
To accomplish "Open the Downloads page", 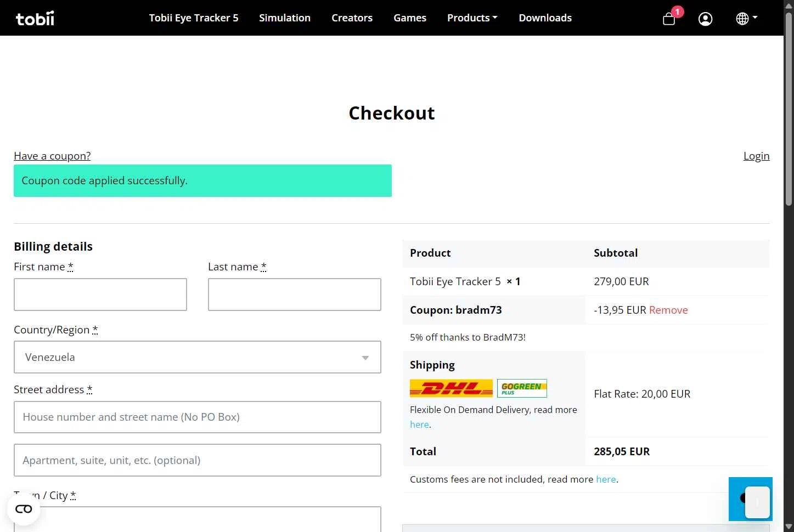I will point(545,18).
